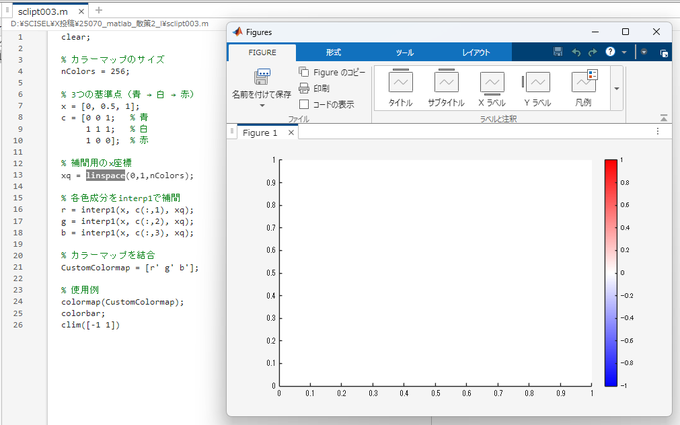Click the comment '% カラーマップのサイズ'
This screenshot has height=425, width=680.
pyautogui.click(x=113, y=59)
